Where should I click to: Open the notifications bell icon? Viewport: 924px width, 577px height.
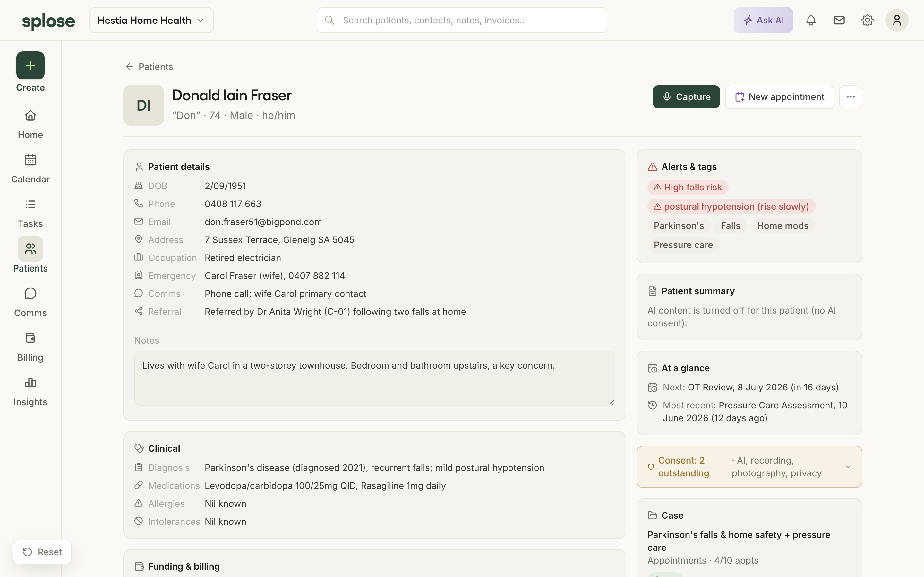pos(811,20)
